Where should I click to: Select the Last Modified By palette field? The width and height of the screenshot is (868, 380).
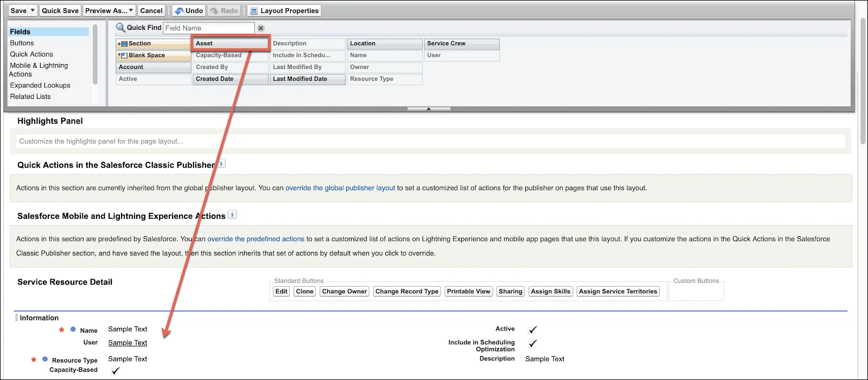click(x=308, y=67)
